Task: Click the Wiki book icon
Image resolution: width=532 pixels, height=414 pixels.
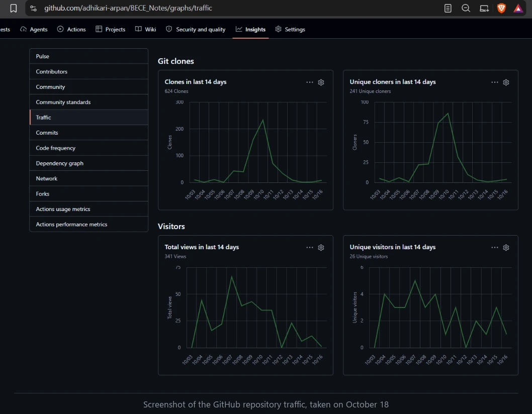Action: [138, 29]
